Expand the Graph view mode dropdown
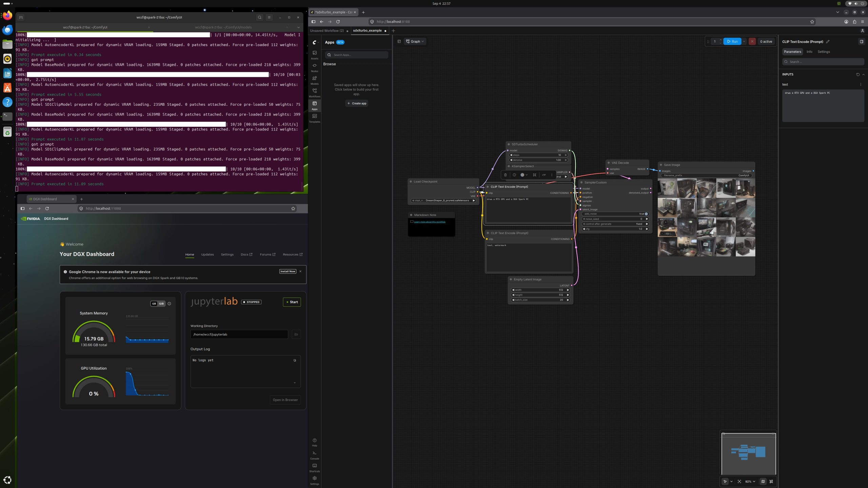The image size is (868, 488). pyautogui.click(x=415, y=41)
